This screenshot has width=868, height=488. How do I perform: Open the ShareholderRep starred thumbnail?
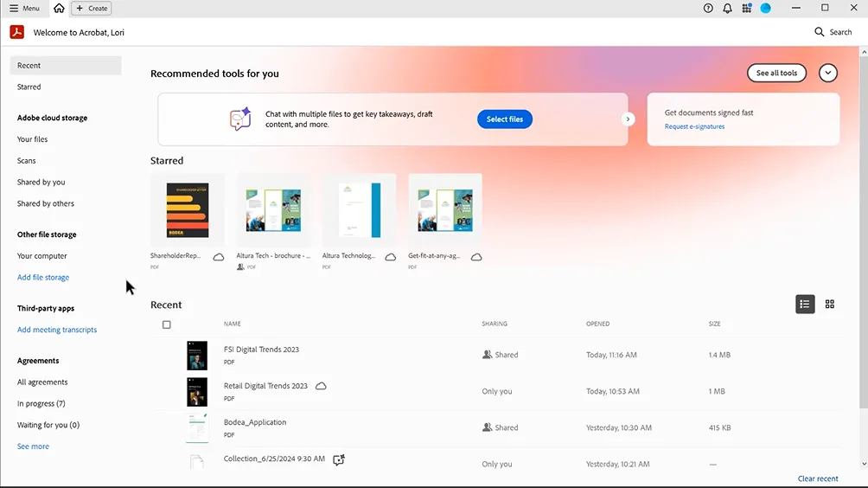pyautogui.click(x=188, y=210)
